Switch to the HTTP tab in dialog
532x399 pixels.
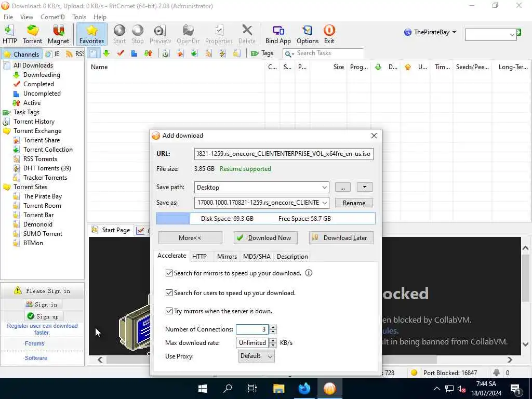pos(199,257)
